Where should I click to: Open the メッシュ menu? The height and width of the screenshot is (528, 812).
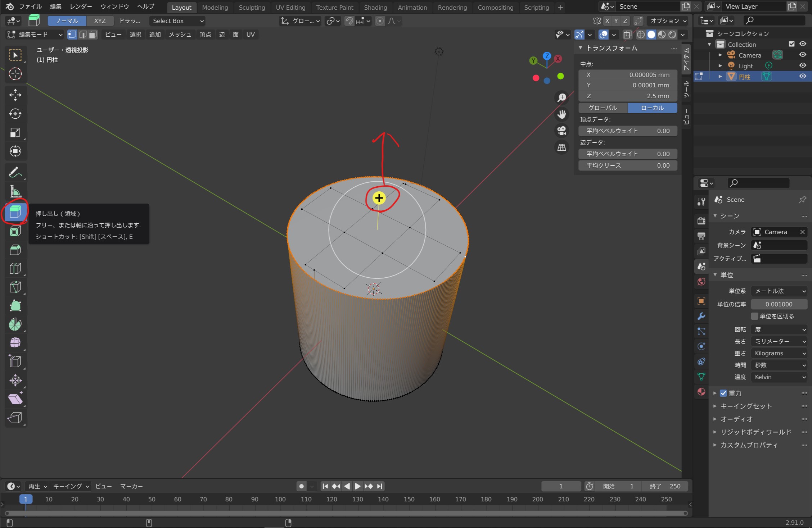180,35
